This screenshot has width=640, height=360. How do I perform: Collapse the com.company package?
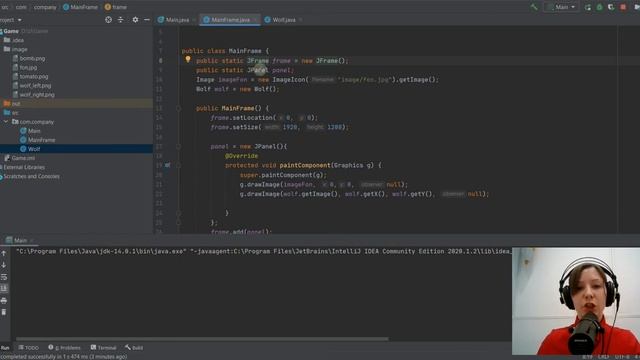coord(6,122)
